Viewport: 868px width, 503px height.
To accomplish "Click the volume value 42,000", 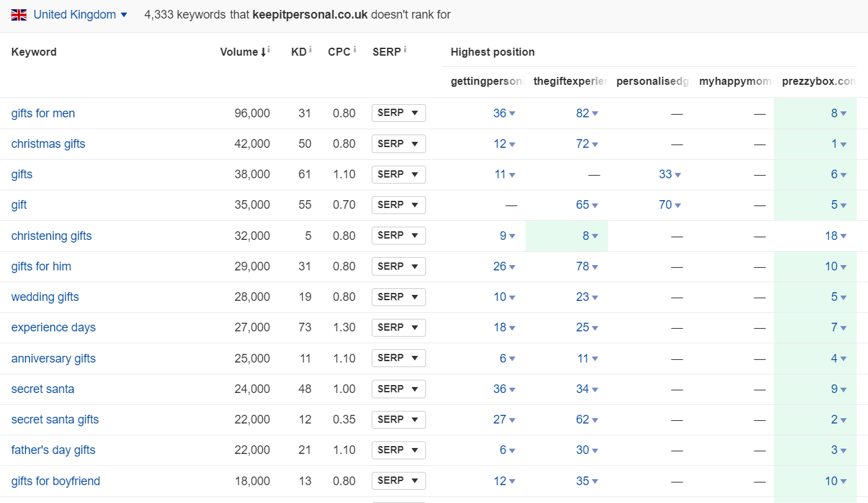I will (x=252, y=144).
